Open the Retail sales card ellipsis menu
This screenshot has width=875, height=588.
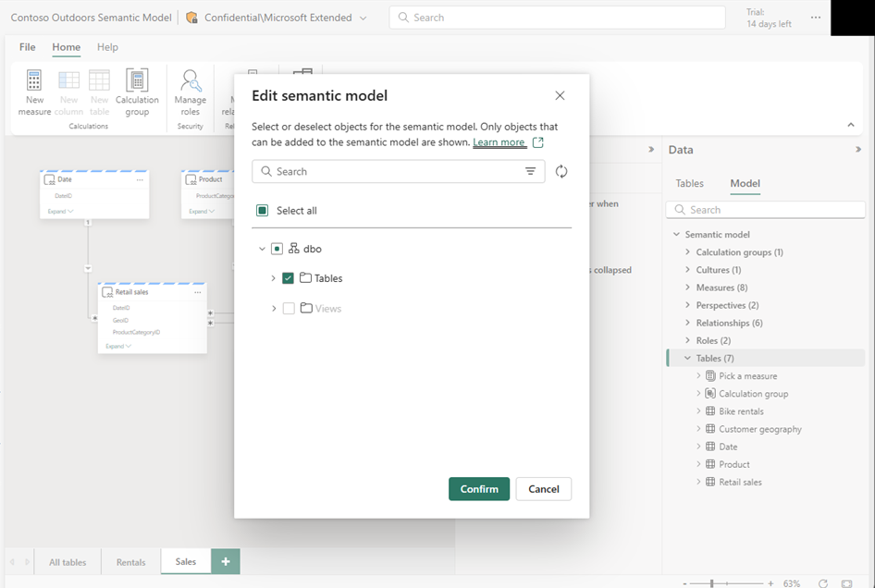pos(198,292)
